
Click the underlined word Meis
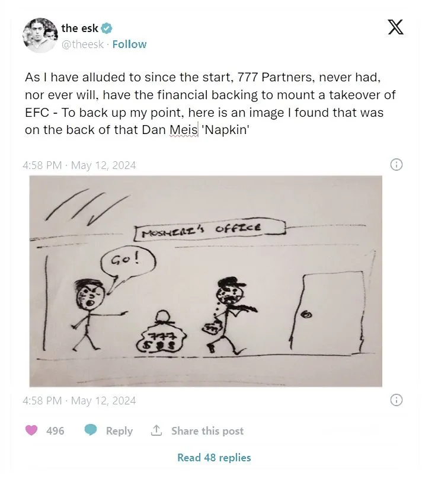pos(184,130)
